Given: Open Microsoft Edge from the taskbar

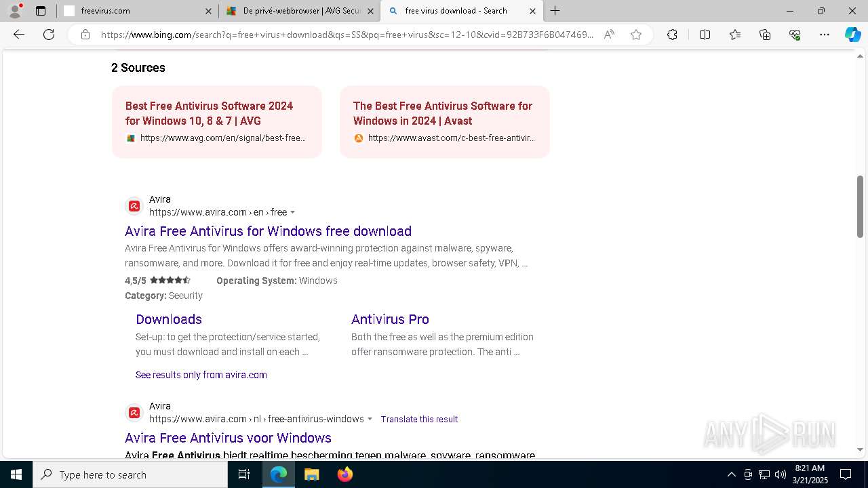Looking at the screenshot, I should pos(279,474).
